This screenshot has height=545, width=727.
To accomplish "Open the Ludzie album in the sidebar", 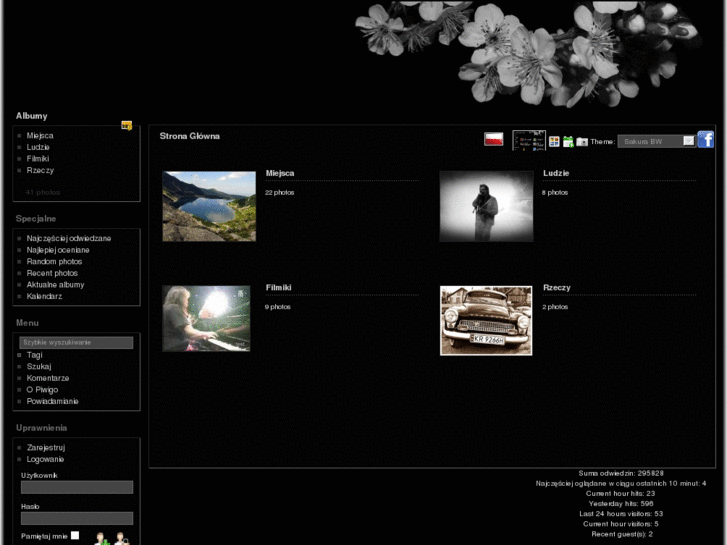I will tap(38, 147).
